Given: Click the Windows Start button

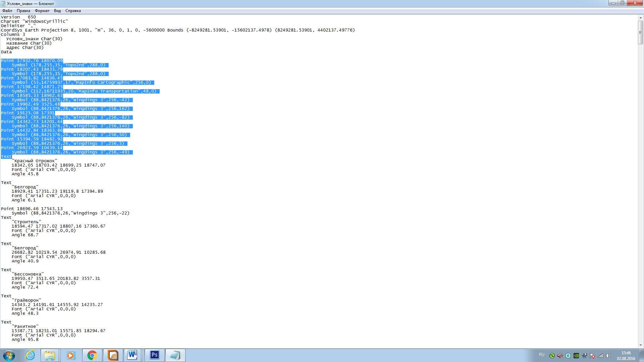Looking at the screenshot, I should pyautogui.click(x=9, y=355).
